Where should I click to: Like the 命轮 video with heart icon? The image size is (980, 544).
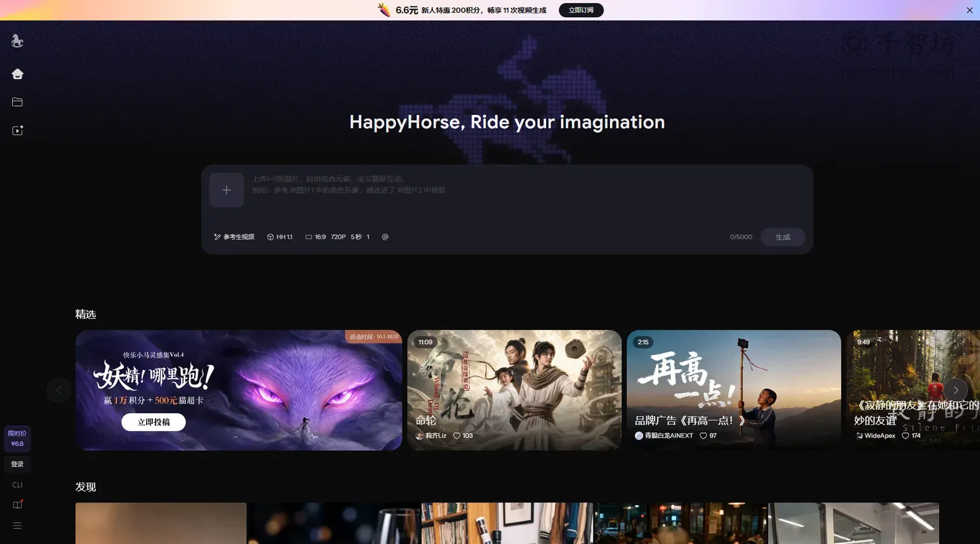coord(456,435)
